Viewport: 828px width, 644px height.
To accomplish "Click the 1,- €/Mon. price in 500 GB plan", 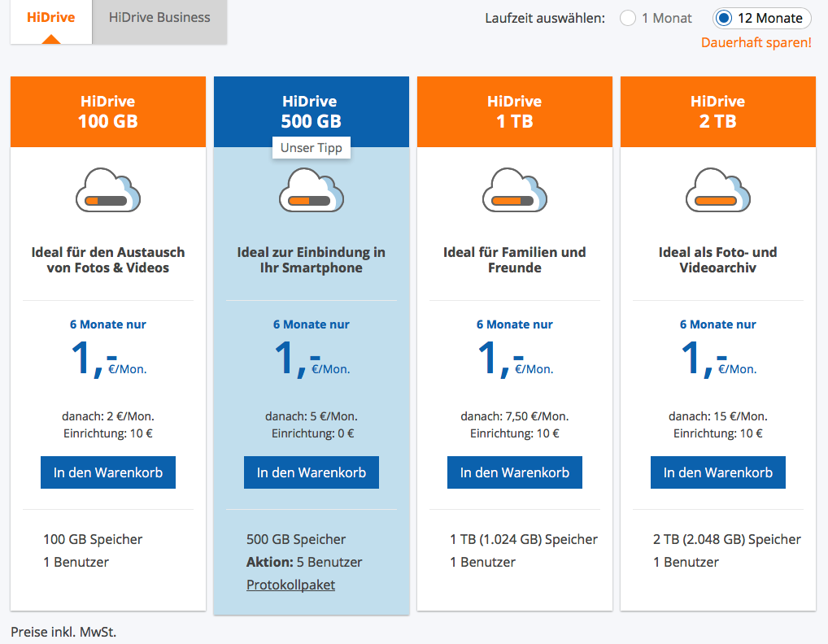I will click(312, 359).
